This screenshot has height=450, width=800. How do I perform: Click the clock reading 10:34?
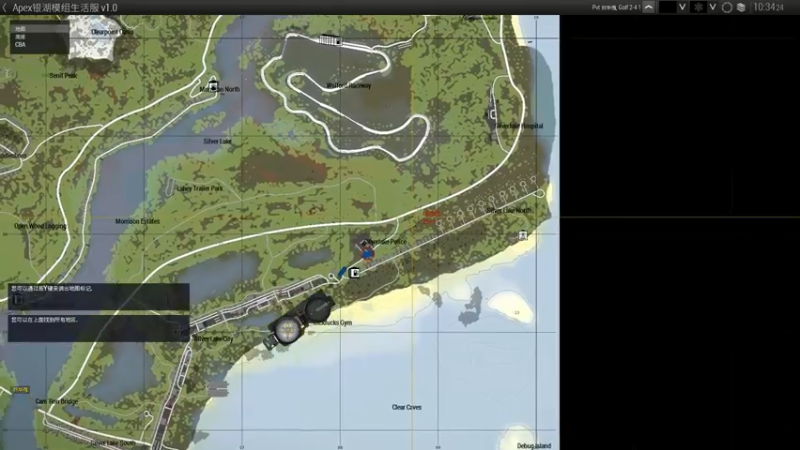click(768, 7)
